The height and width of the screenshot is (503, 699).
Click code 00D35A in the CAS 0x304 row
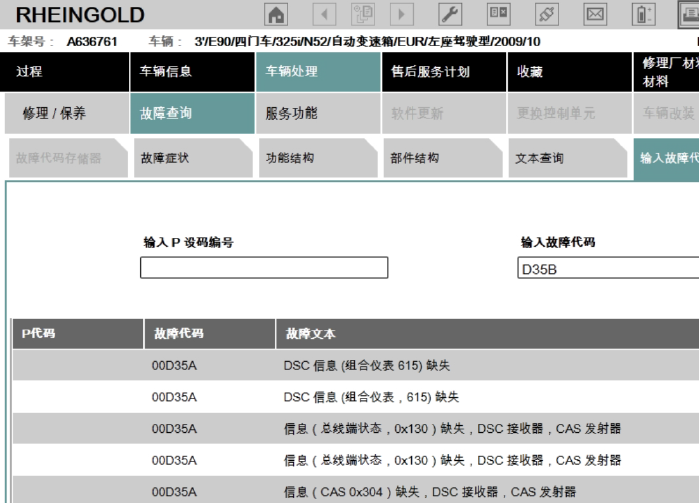coord(174,492)
